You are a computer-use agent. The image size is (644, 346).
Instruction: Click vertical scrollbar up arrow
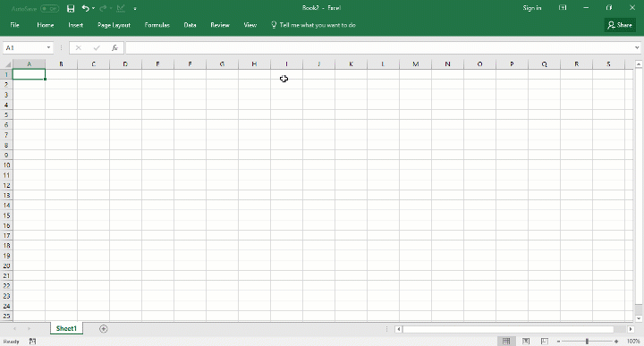point(639,64)
